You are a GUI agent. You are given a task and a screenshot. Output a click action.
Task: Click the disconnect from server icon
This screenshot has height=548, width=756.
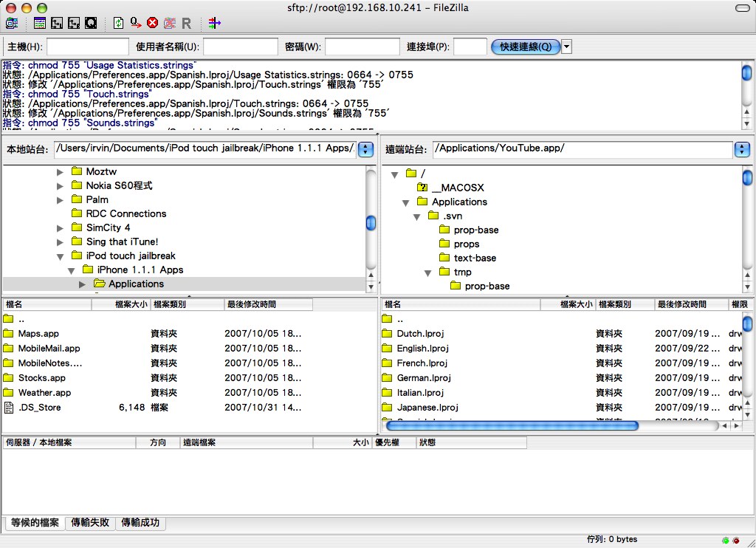click(169, 23)
